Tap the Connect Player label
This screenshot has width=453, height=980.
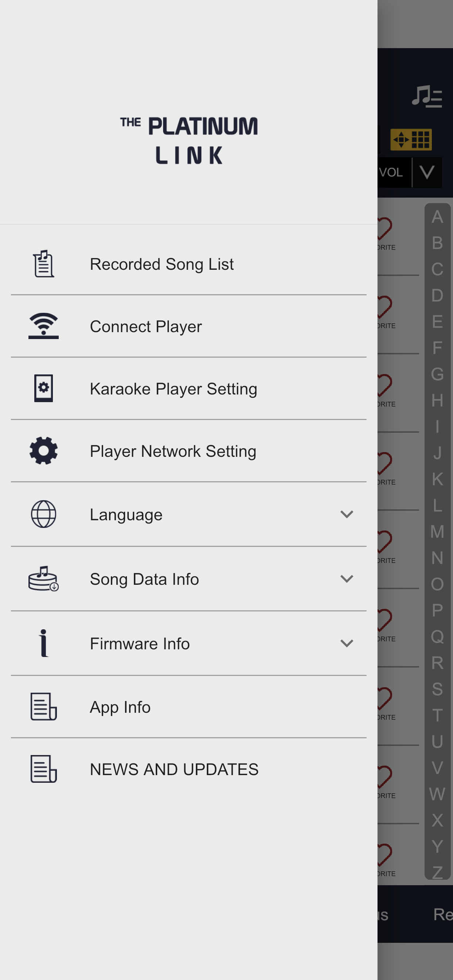pyautogui.click(x=146, y=326)
